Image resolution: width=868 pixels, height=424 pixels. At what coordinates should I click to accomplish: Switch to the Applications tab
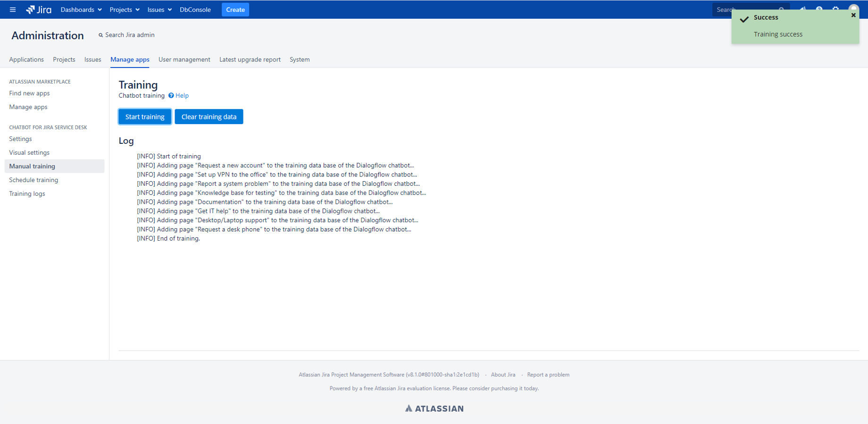click(26, 59)
